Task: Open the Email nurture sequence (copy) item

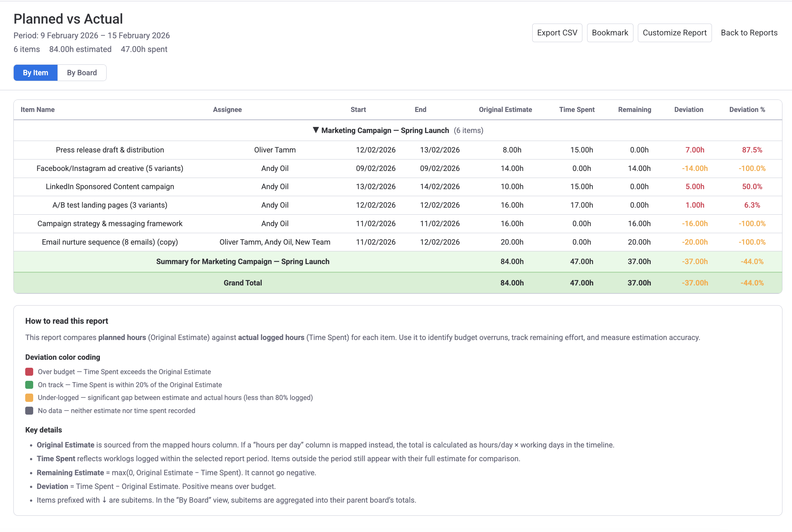Action: [x=109, y=242]
